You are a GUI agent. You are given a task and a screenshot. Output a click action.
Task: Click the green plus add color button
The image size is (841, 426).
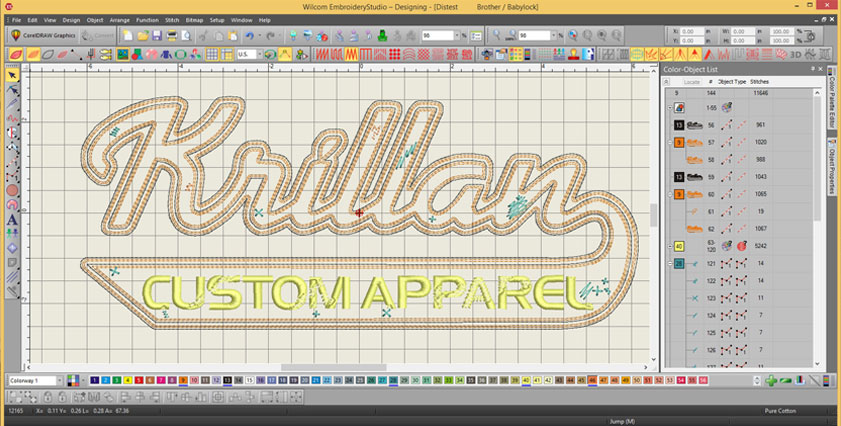tap(771, 381)
